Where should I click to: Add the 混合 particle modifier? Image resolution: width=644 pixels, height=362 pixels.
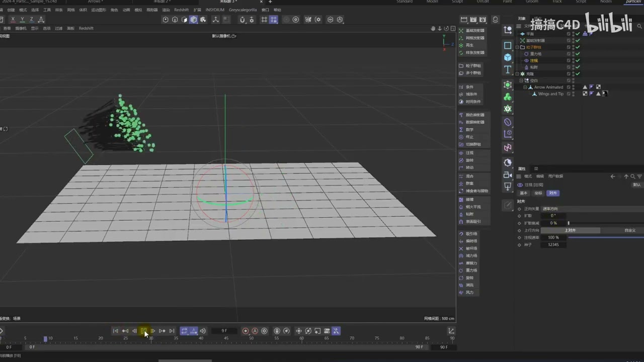pyautogui.click(x=467, y=176)
